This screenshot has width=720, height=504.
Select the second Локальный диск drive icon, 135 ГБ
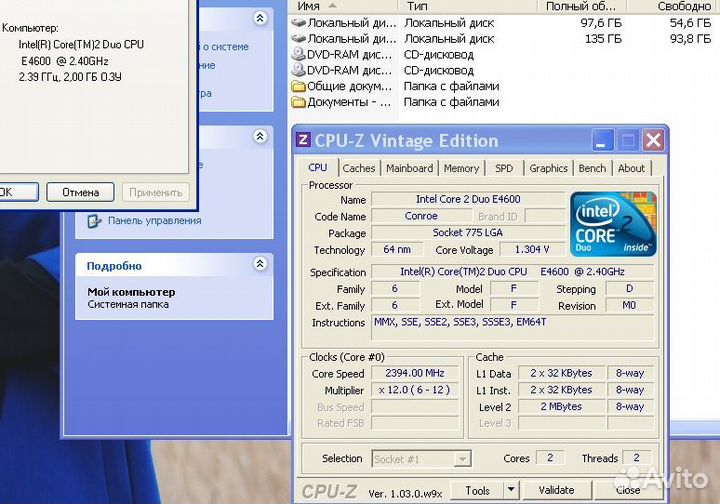(x=298, y=39)
